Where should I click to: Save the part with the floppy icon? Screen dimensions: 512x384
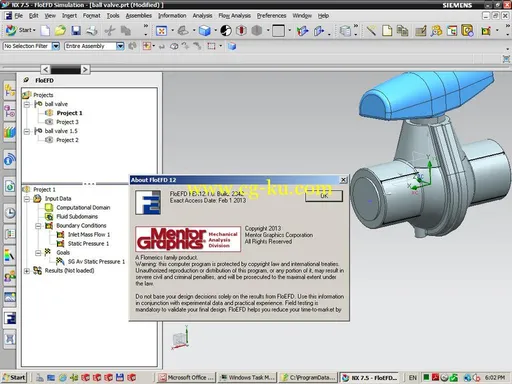coord(76,31)
